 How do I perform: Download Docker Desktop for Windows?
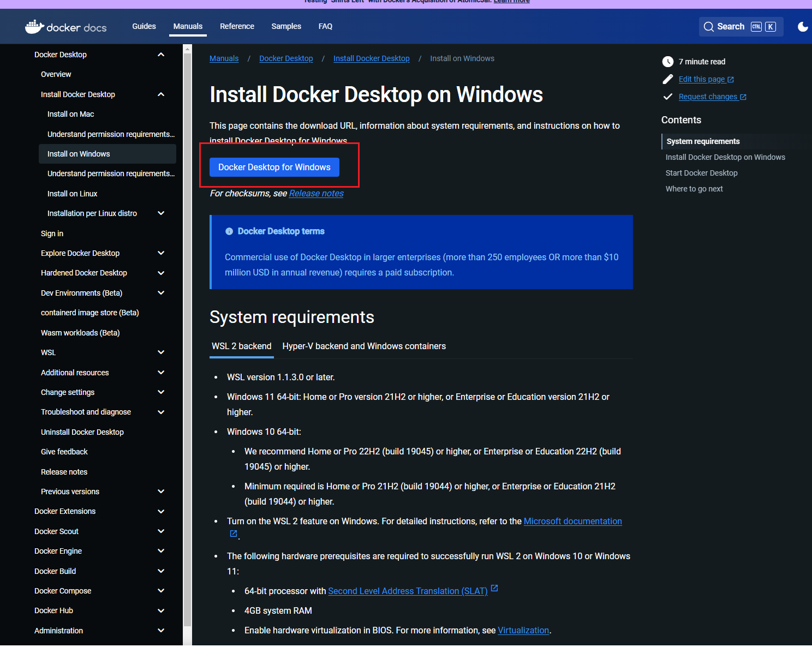pos(274,167)
